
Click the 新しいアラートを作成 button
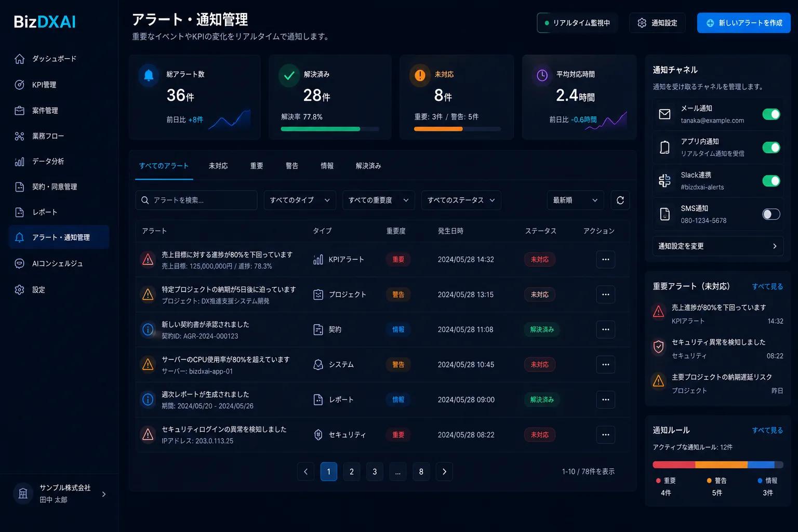[x=744, y=23]
